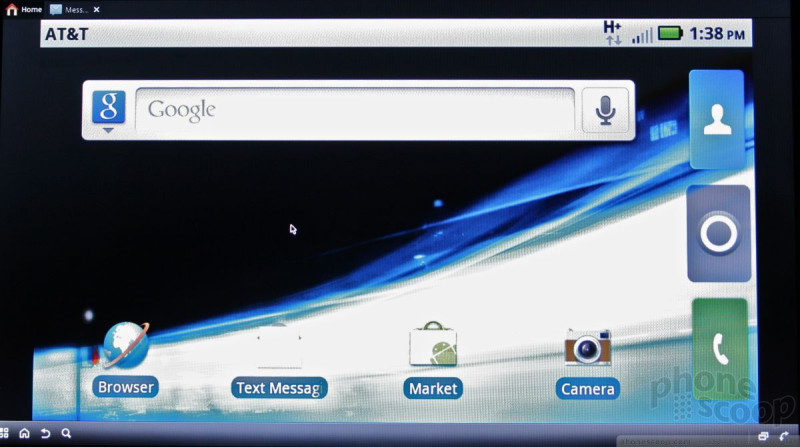Open the Browser app icon
800x447 pixels.
click(x=126, y=345)
